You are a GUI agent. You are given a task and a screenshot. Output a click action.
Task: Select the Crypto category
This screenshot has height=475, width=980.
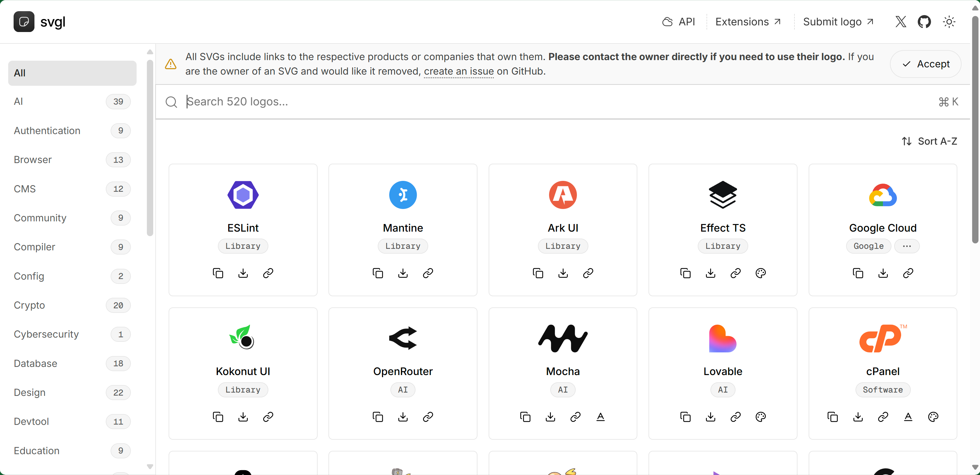(72, 305)
